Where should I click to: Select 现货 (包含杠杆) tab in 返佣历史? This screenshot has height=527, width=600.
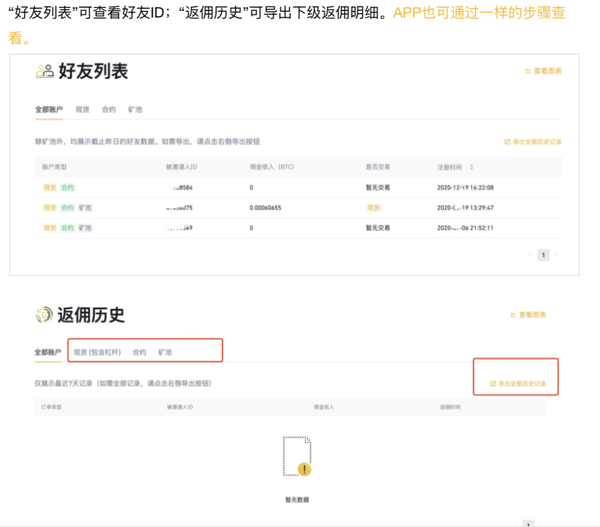click(97, 353)
